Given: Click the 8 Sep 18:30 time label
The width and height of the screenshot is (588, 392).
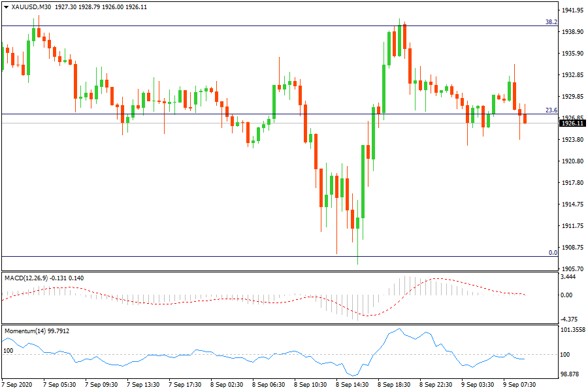Looking at the screenshot, I should pos(393,385).
